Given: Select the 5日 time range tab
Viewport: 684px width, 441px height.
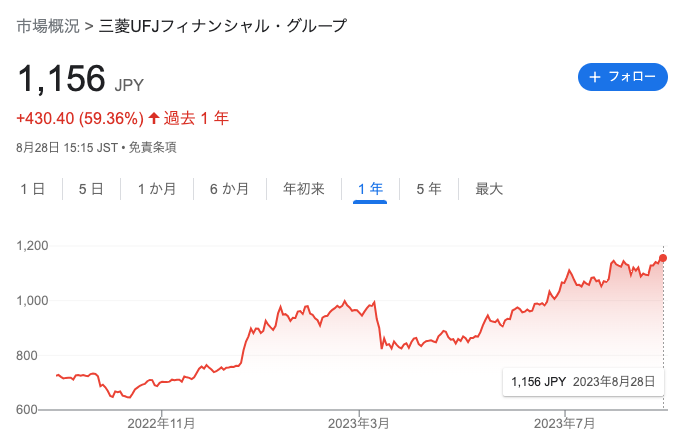Looking at the screenshot, I should pos(91,189).
